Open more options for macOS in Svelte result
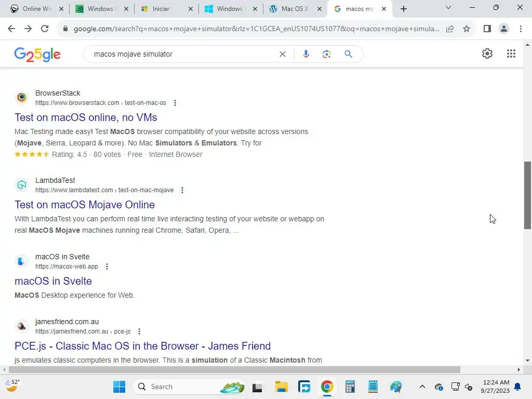The image size is (532, 399). pyautogui.click(x=107, y=267)
